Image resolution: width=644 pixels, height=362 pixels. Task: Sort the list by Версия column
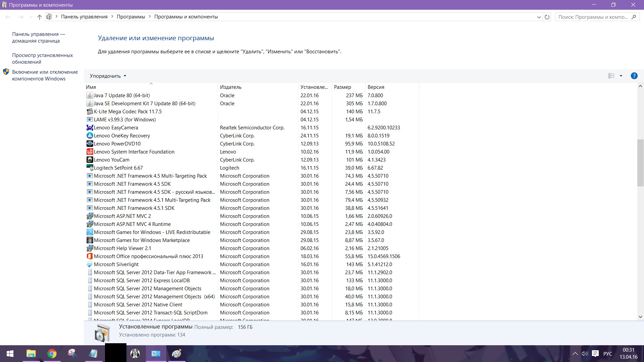point(392,87)
